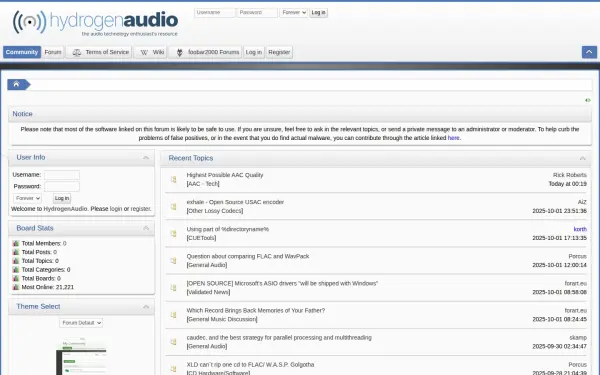Click topic icon beside comparing FLAC and WavPack

pyautogui.click(x=173, y=261)
